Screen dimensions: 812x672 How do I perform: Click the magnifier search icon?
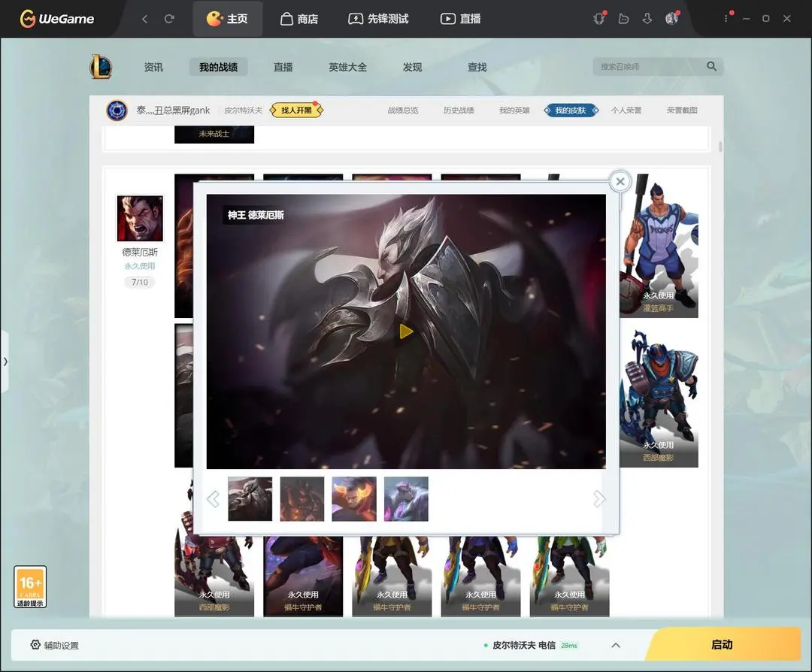pyautogui.click(x=712, y=66)
